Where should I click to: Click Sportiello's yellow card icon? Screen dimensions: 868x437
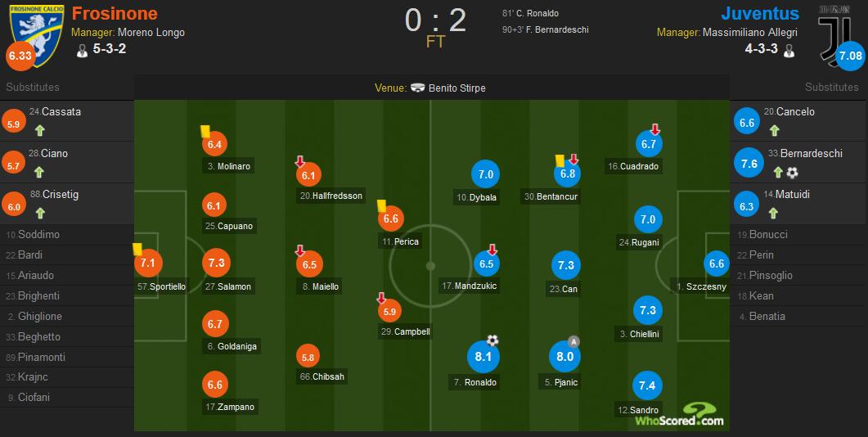click(x=137, y=250)
